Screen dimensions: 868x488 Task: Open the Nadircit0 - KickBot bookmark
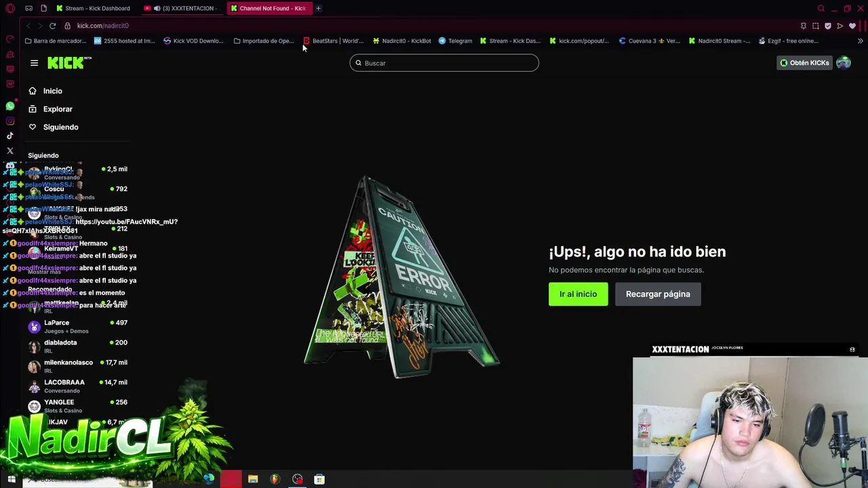[x=401, y=41]
